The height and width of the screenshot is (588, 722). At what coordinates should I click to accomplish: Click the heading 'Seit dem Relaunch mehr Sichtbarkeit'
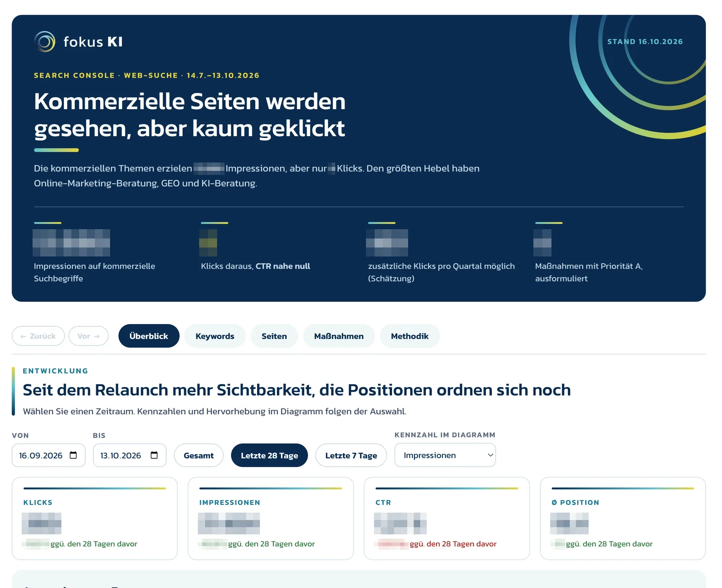pos(297,390)
